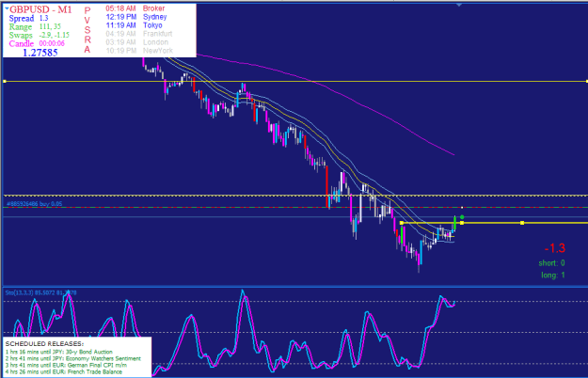This screenshot has width=588, height=378.
Task: Click the red -1.3 profit readout
Action: (555, 248)
